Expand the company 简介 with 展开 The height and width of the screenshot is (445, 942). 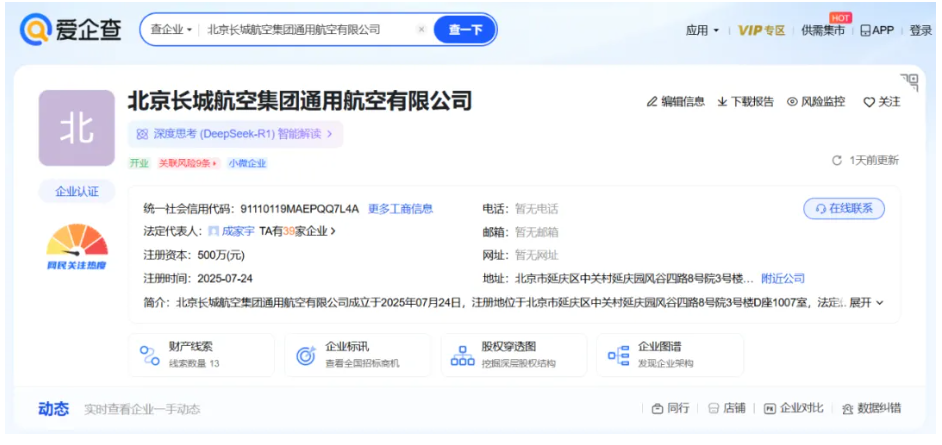866,303
